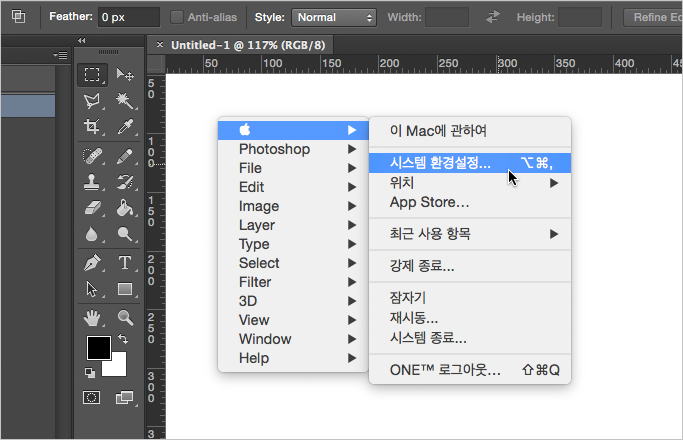Open the 3D menu entry
The width and height of the screenshot is (683, 440).
tap(293, 301)
